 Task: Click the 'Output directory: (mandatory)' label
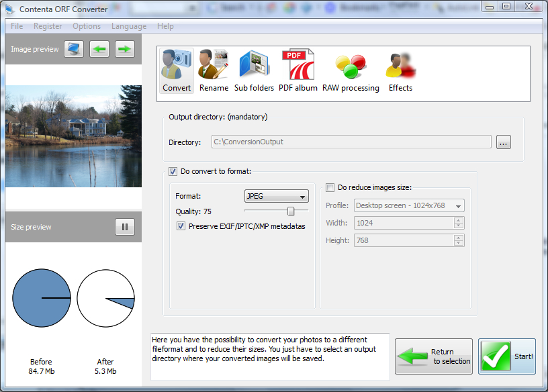pyautogui.click(x=218, y=117)
